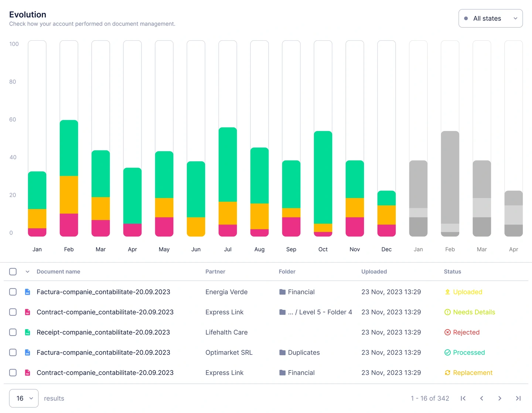
Task: Open Contract document from Express Link Level 5
Action: click(105, 312)
